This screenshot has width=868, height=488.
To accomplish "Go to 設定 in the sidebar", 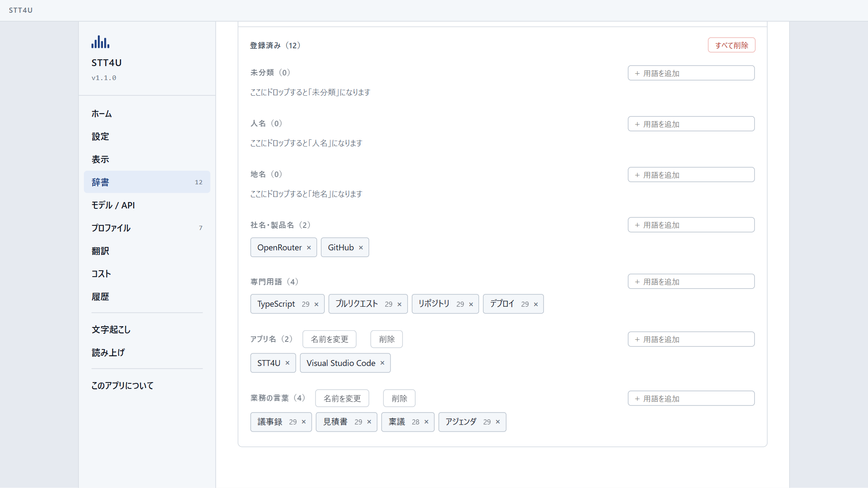I will click(x=147, y=136).
